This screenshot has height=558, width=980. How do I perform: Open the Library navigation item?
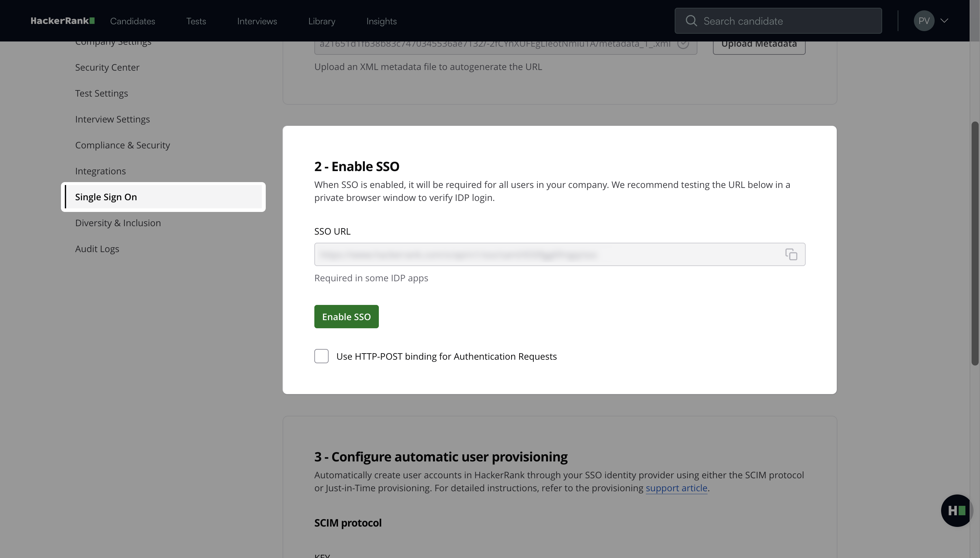[321, 21]
